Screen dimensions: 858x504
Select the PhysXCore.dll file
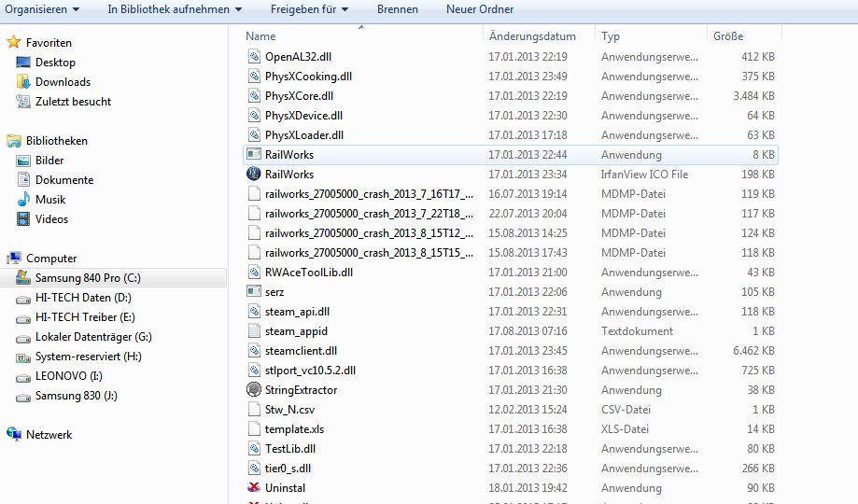click(299, 96)
